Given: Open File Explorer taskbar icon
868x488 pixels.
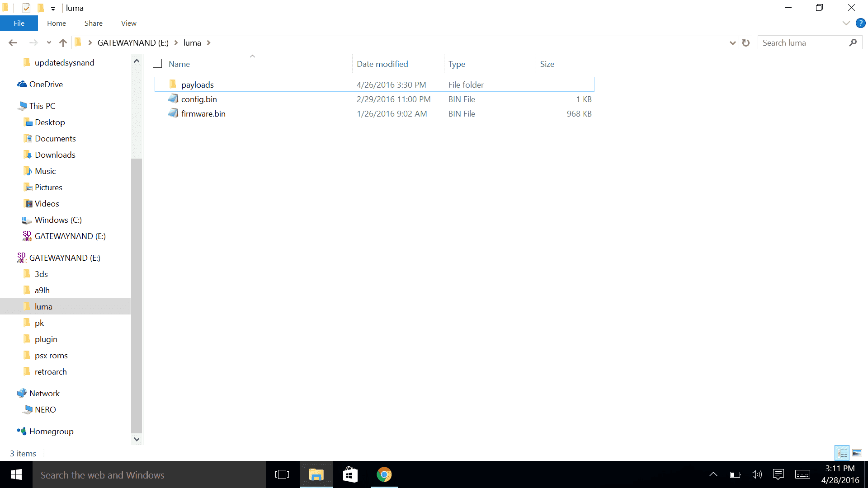Looking at the screenshot, I should [x=316, y=474].
